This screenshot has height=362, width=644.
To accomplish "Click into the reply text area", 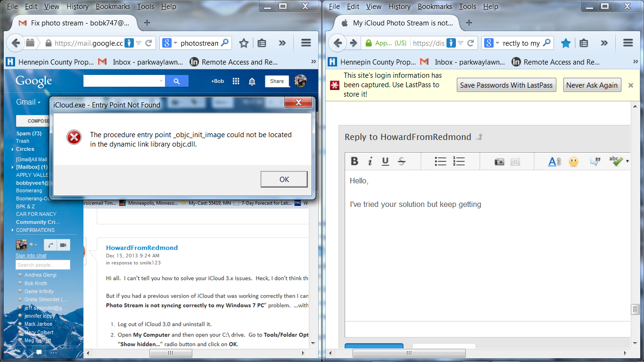I will point(487,245).
